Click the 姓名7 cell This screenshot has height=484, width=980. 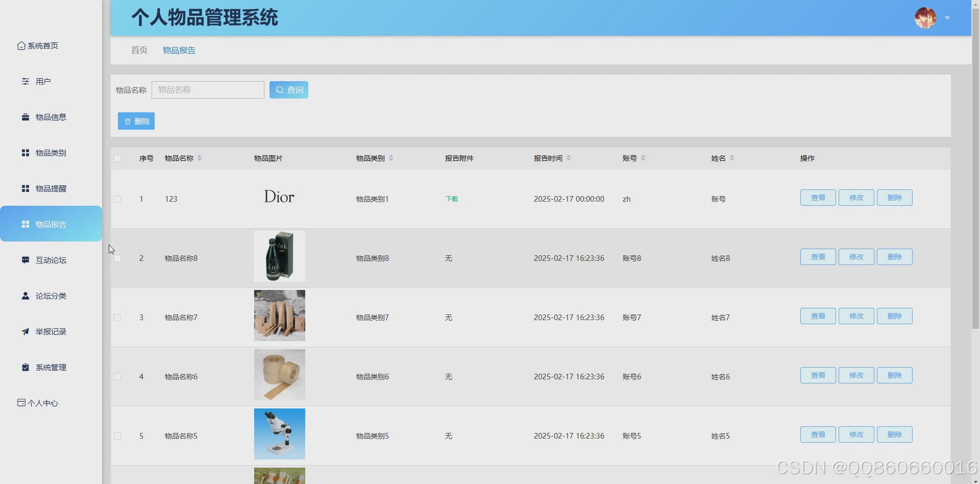[721, 318]
